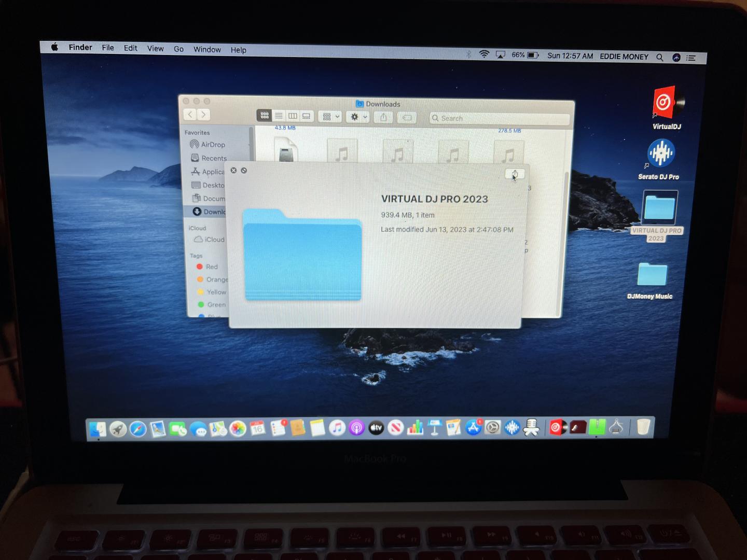Open the Notification Center list icon
The width and height of the screenshot is (747, 560).
(x=691, y=58)
